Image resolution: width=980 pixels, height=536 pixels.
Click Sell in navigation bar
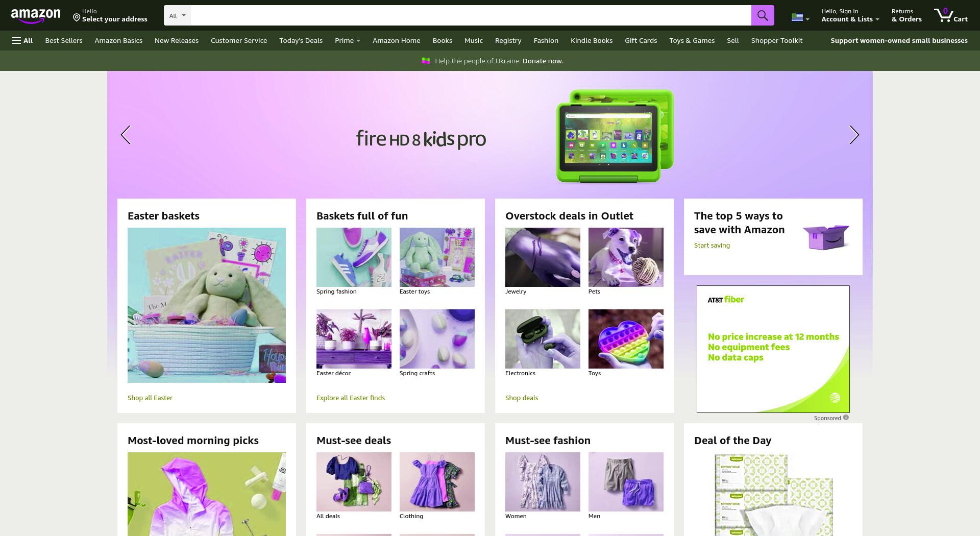coord(732,40)
